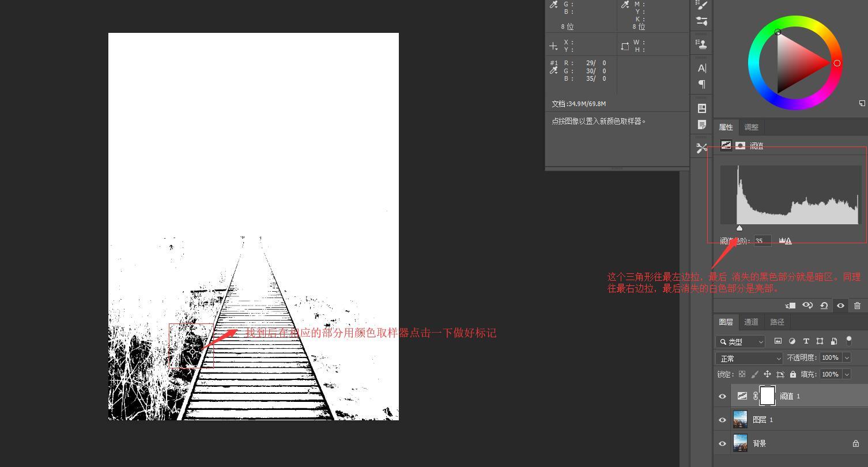Clip adjustment to layer below

click(790, 306)
